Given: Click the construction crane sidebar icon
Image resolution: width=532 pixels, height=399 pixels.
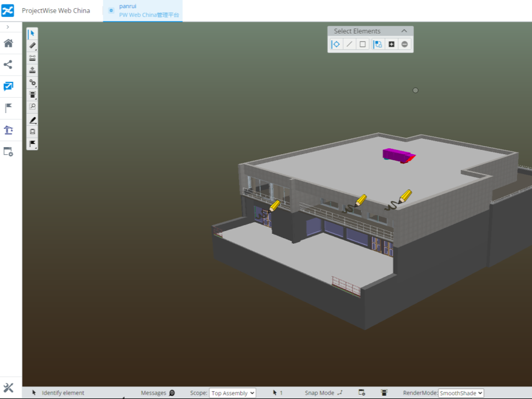Looking at the screenshot, I should tap(8, 130).
